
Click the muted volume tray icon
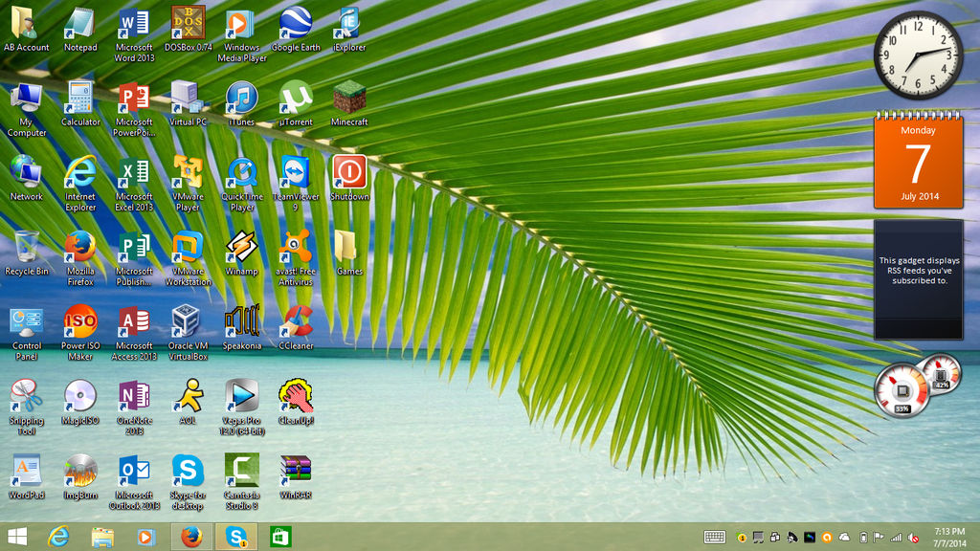913,538
